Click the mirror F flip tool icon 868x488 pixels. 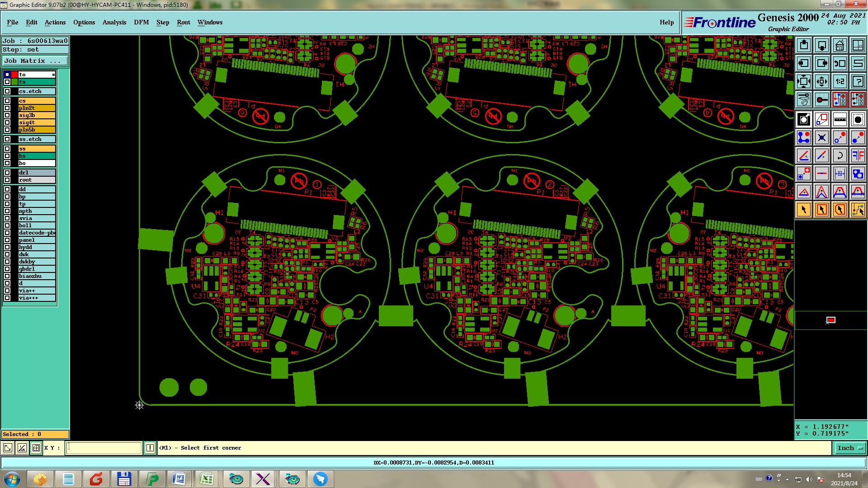point(858,155)
